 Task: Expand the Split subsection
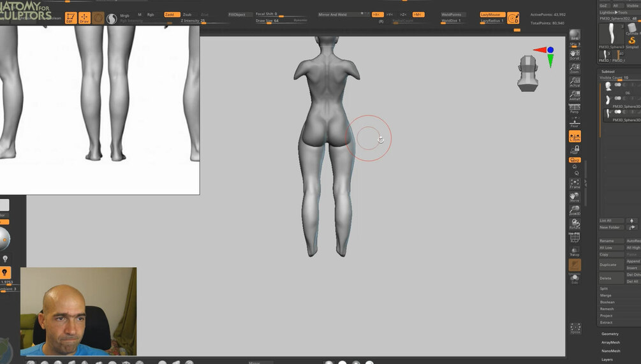pos(604,288)
